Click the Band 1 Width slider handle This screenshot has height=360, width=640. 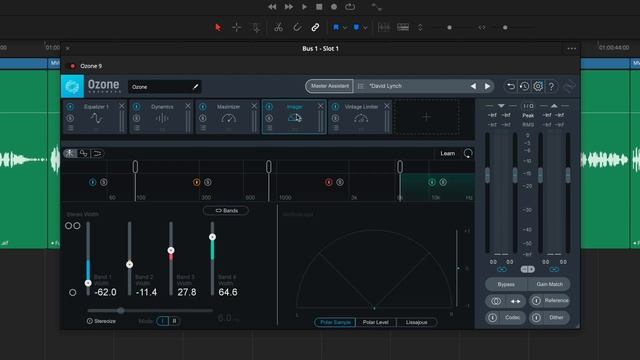point(88,282)
